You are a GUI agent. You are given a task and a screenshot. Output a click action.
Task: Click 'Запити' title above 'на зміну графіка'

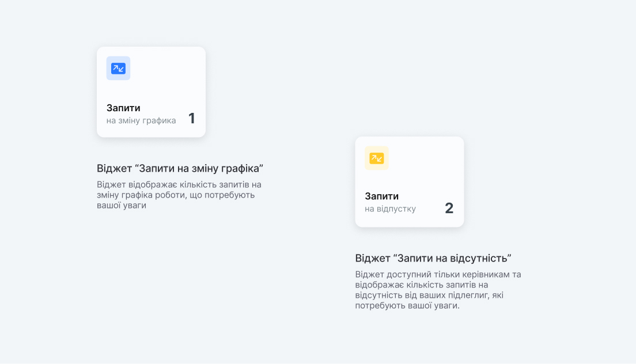click(x=123, y=108)
